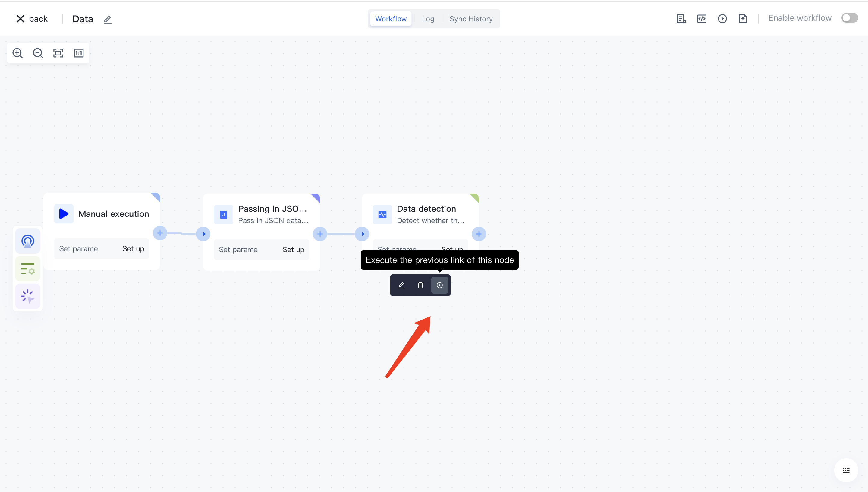
Task: Click plus connector after Passing in JSON node
Action: [320, 234]
